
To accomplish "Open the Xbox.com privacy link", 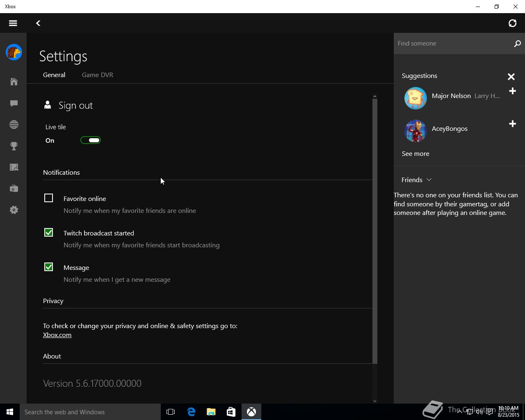I will (x=57, y=335).
